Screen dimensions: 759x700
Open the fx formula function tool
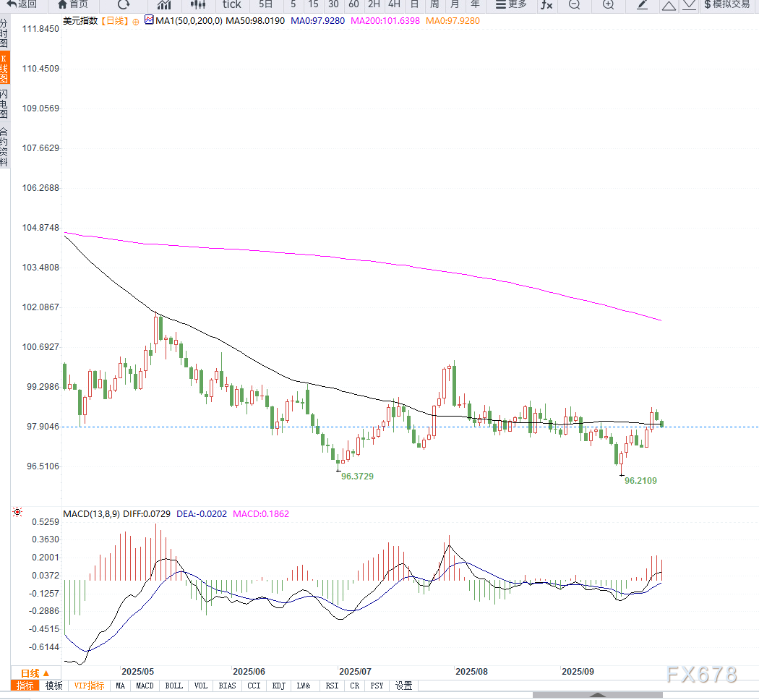pyautogui.click(x=546, y=4)
